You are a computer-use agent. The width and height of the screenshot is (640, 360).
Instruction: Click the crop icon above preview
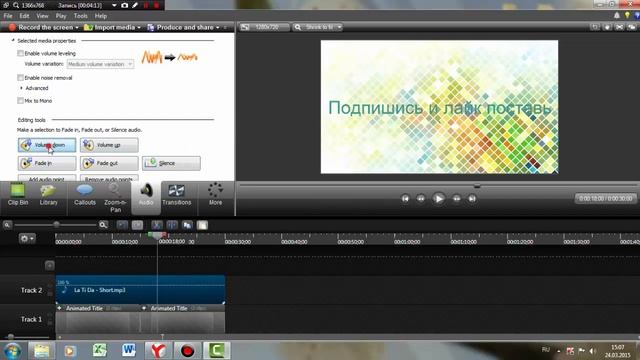[x=595, y=27]
